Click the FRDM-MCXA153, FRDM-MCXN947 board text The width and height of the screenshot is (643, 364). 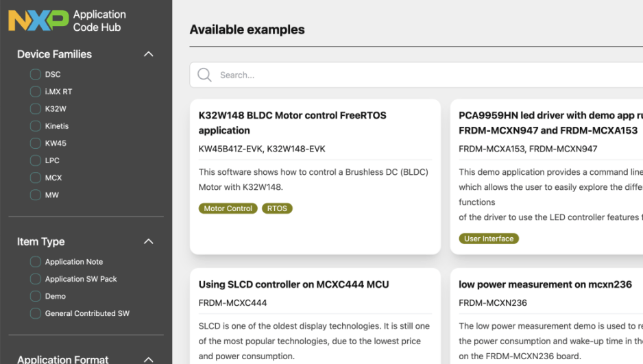coord(528,149)
